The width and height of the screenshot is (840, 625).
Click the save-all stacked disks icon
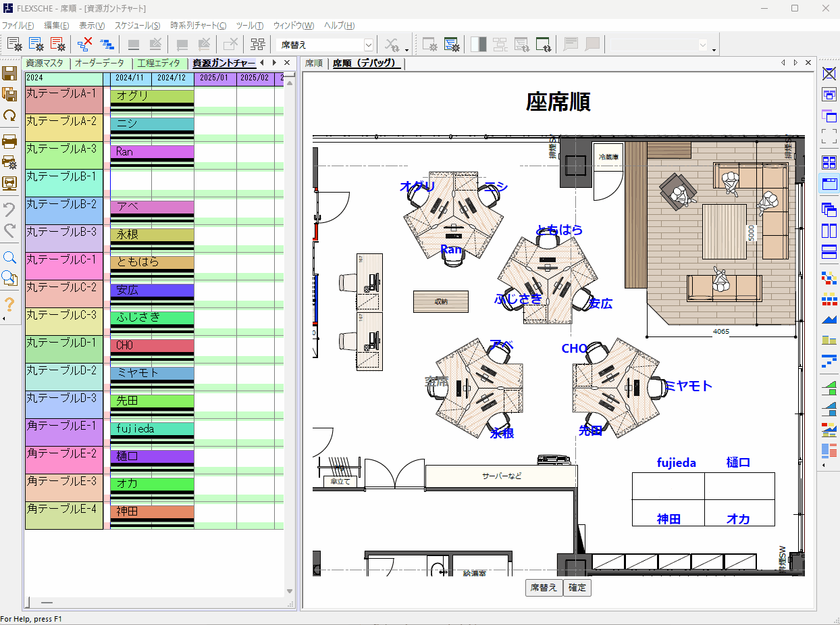point(9,94)
